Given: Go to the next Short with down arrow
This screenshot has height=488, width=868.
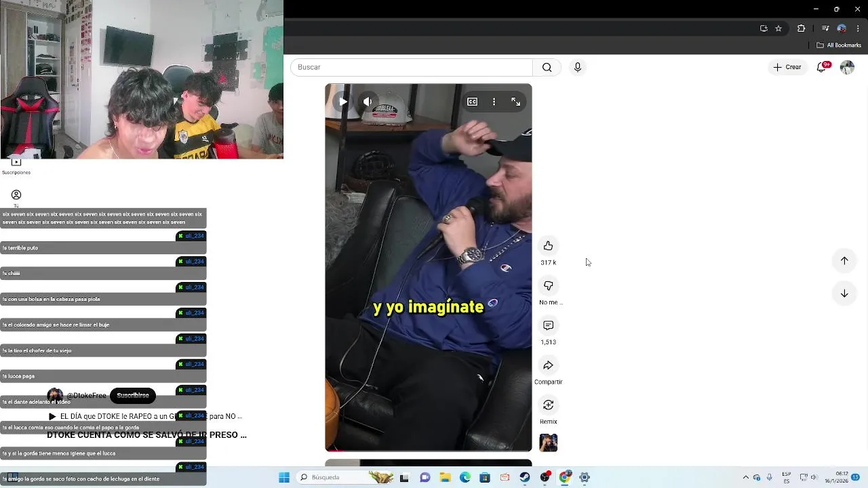Looking at the screenshot, I should tap(844, 293).
